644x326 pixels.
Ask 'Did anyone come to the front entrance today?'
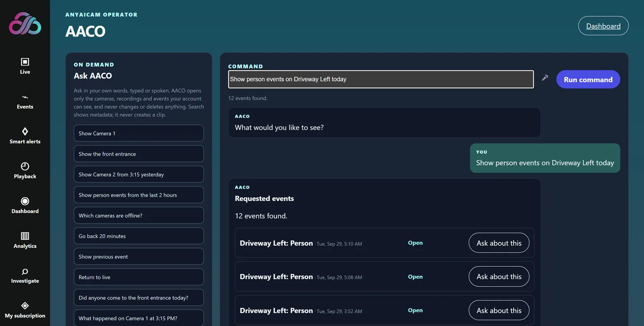point(139,297)
